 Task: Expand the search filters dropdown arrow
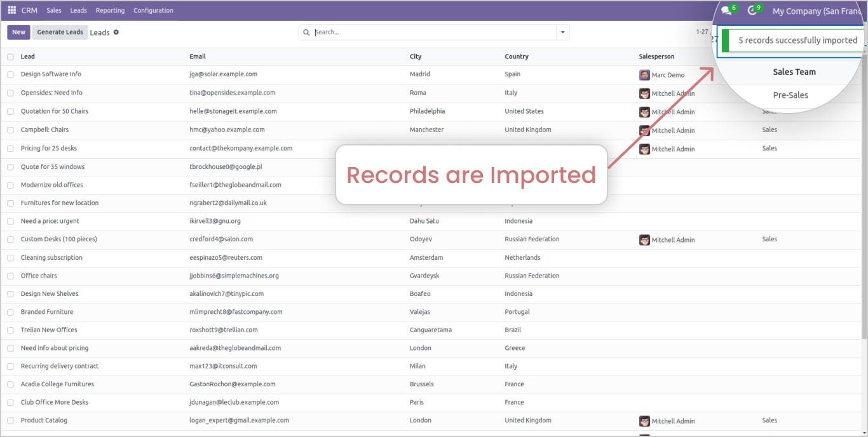pos(562,32)
